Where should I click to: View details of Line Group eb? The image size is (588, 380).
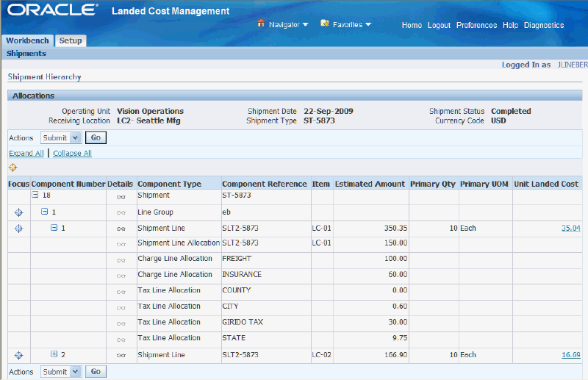point(121,212)
